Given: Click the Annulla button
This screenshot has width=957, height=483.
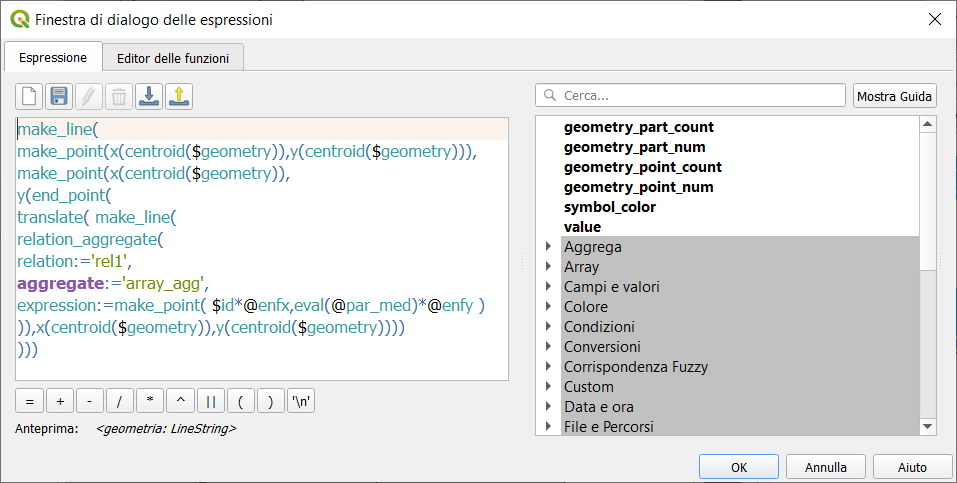Looking at the screenshot, I should click(825, 467).
